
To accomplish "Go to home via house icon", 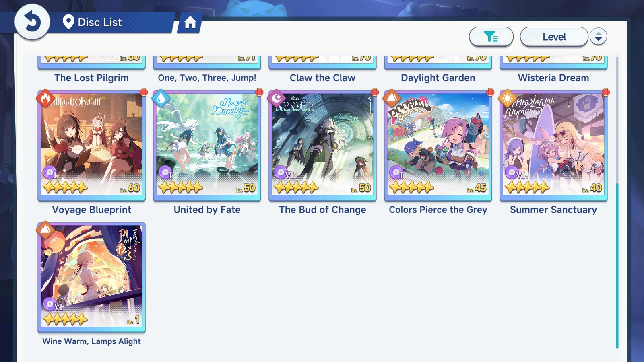I will (190, 23).
